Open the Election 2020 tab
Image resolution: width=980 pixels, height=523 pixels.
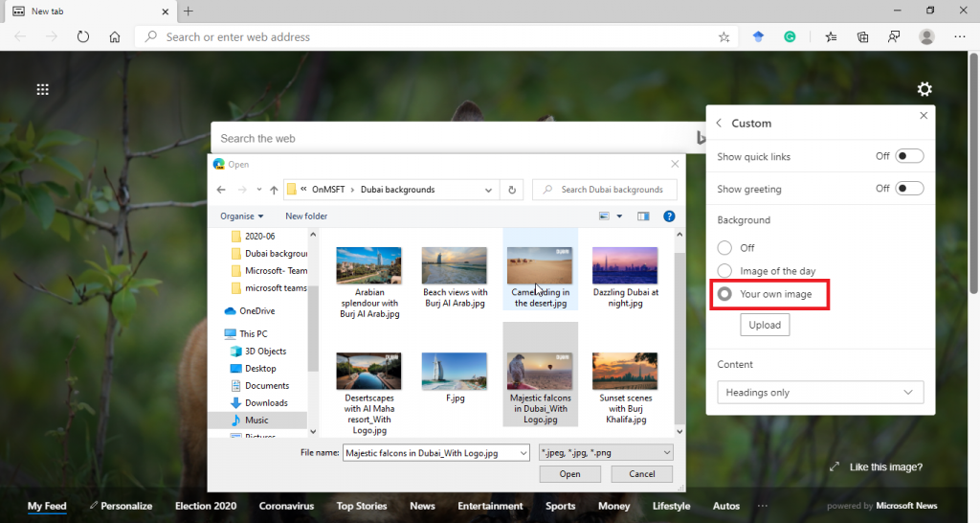206,506
